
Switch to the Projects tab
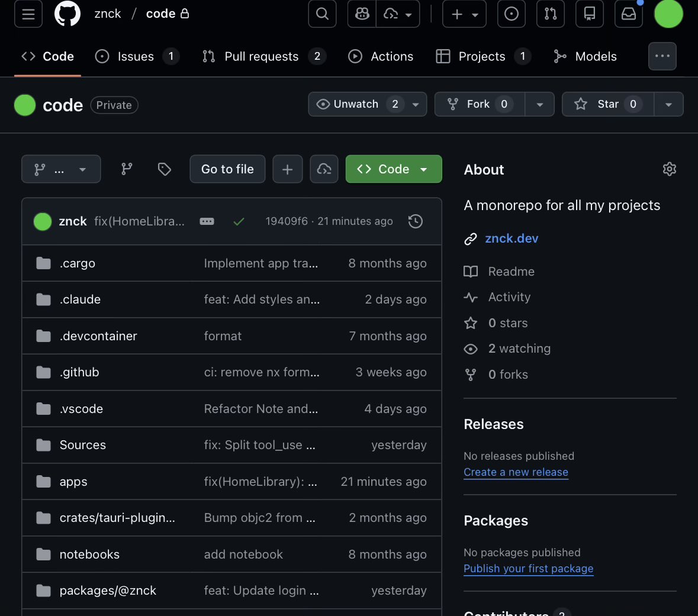[x=484, y=57]
